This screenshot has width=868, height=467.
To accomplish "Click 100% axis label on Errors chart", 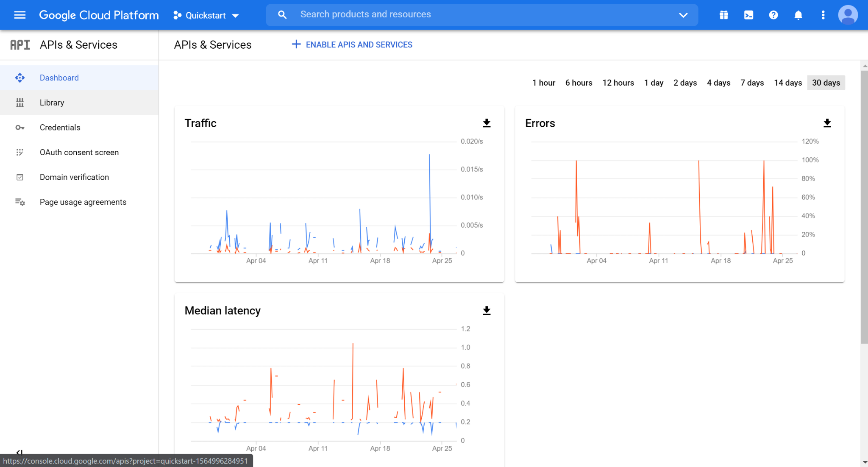I will click(810, 160).
